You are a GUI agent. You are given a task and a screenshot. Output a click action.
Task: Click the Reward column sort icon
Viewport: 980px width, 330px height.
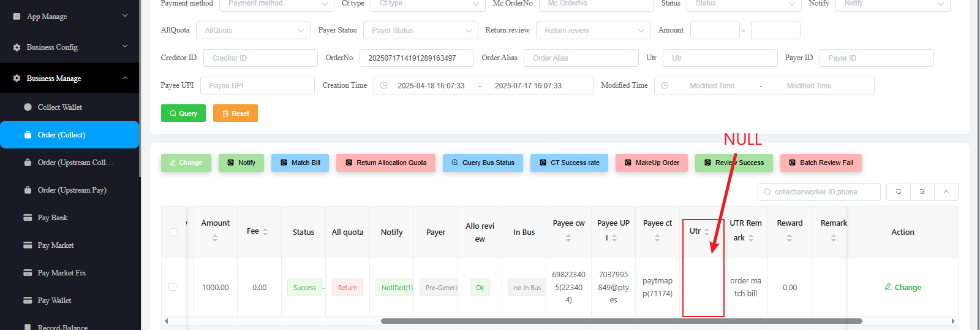pyautogui.click(x=790, y=238)
